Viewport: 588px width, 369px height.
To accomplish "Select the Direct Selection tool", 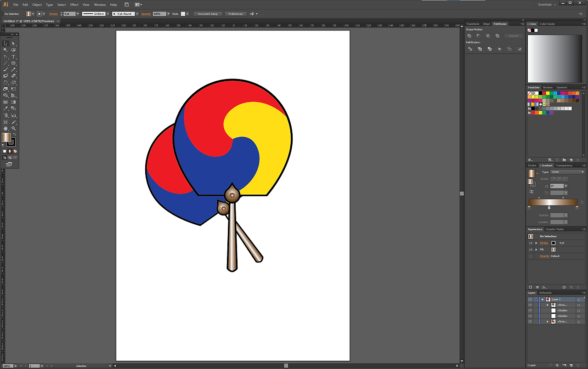I will (x=13, y=43).
